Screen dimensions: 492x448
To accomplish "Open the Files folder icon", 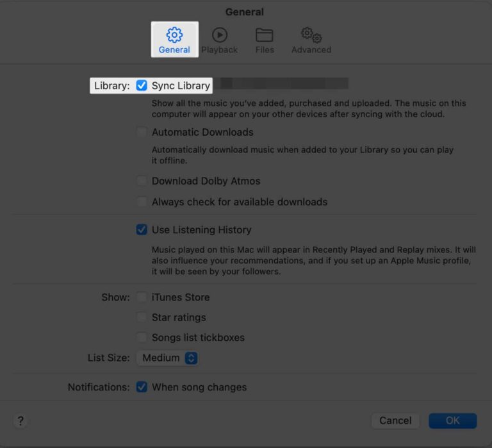I will point(264,35).
